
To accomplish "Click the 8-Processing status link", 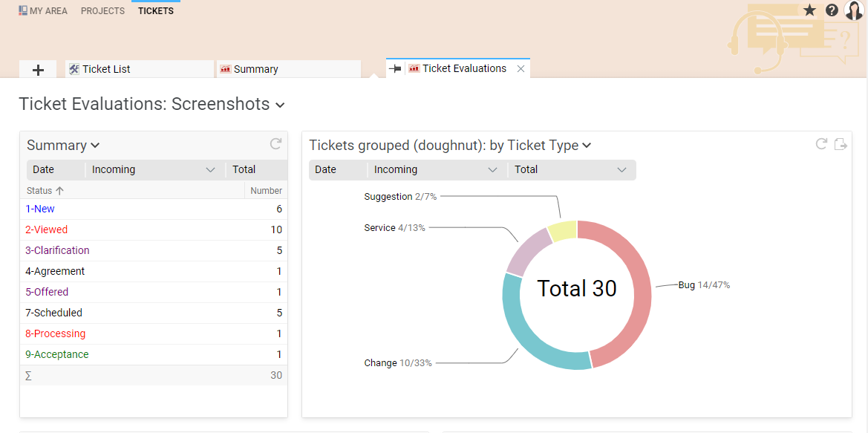I will pyautogui.click(x=56, y=334).
